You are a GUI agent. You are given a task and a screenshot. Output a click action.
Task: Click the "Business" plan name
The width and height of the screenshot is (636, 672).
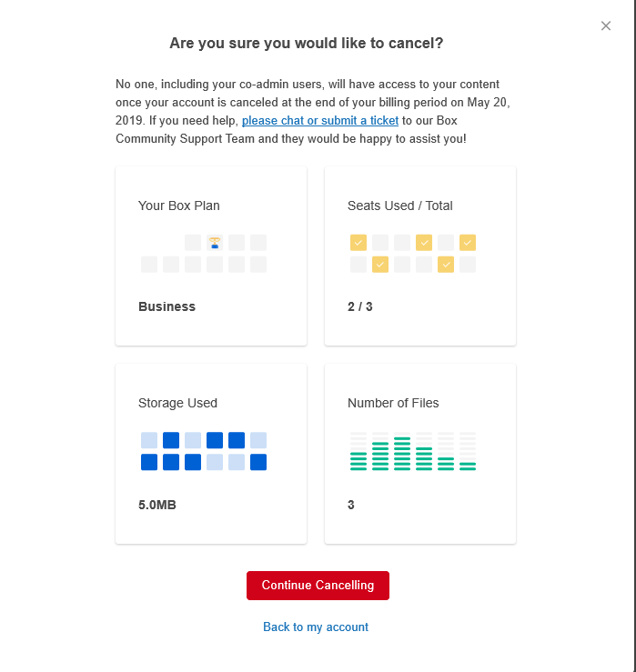[x=167, y=306]
